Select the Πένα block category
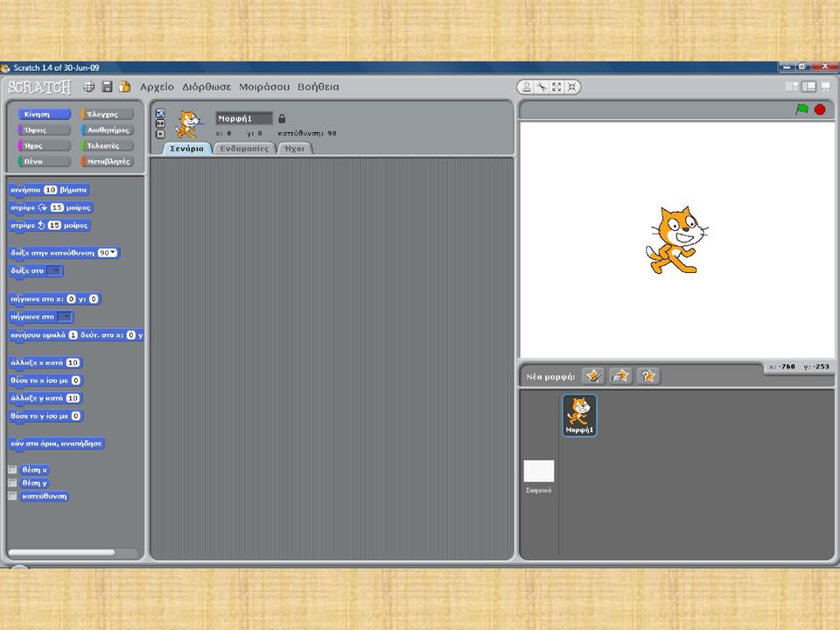The height and width of the screenshot is (630, 840). [x=44, y=161]
